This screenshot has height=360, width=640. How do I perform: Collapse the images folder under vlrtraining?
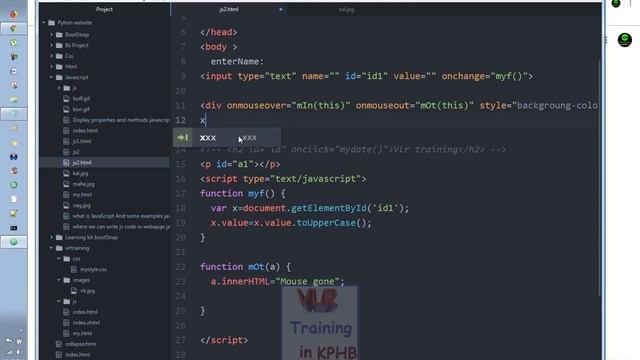tap(59, 280)
